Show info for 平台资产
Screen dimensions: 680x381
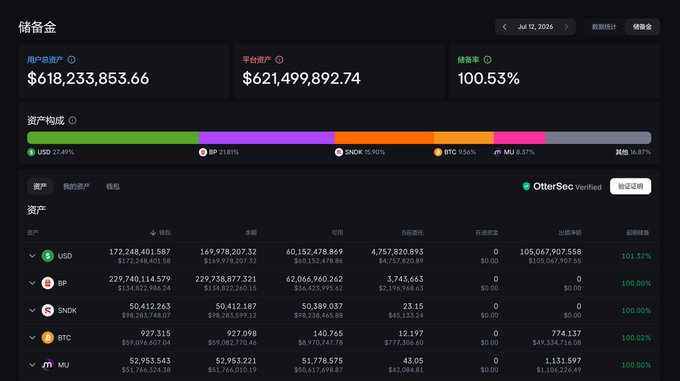279,60
